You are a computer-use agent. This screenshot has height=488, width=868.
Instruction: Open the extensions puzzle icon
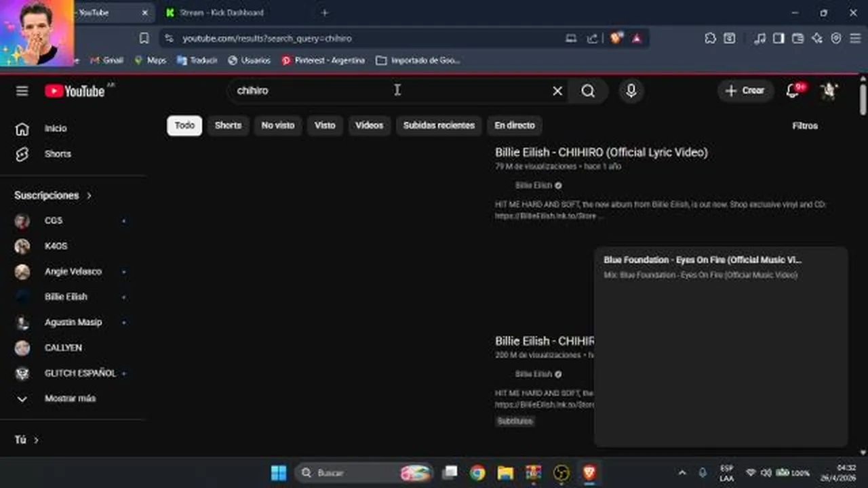710,39
